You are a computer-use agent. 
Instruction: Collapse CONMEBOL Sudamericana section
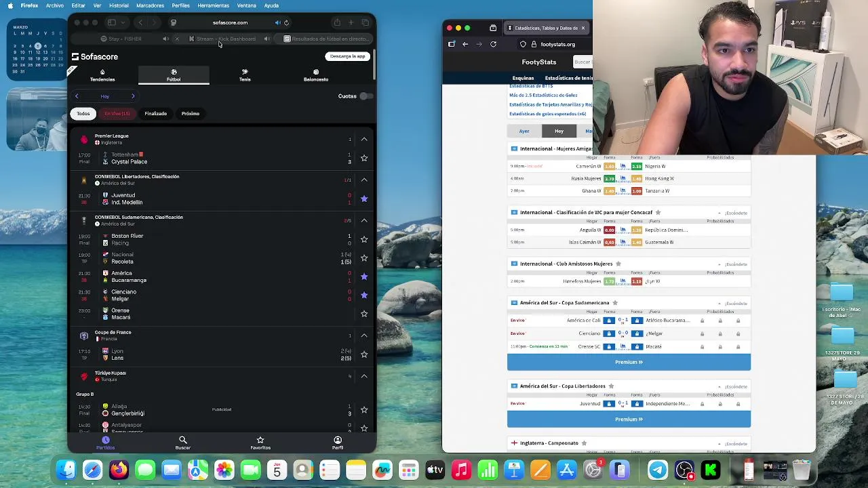pos(364,220)
